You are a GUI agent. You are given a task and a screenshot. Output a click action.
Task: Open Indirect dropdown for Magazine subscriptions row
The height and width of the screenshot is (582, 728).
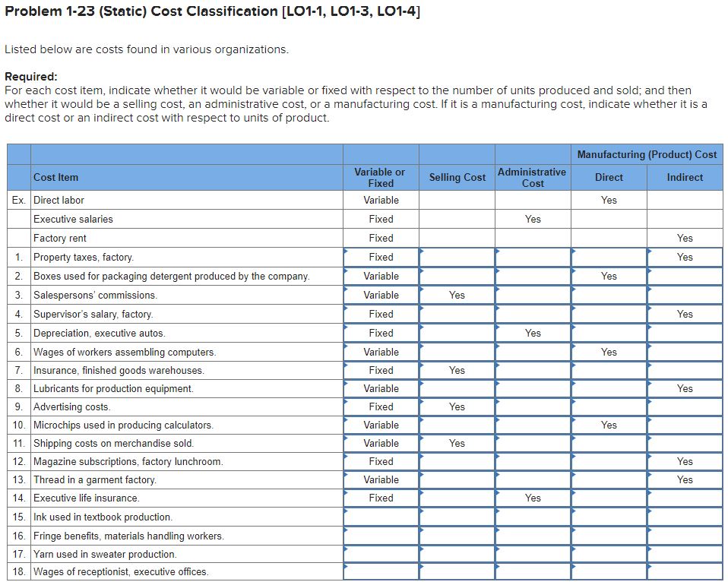pos(685,461)
